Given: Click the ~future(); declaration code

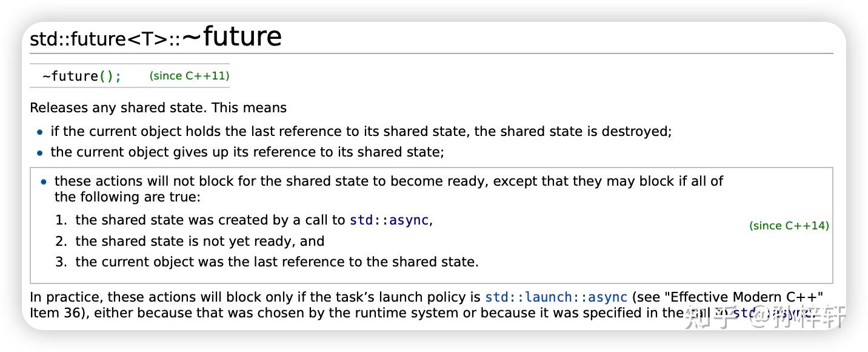Looking at the screenshot, I should coord(82,76).
